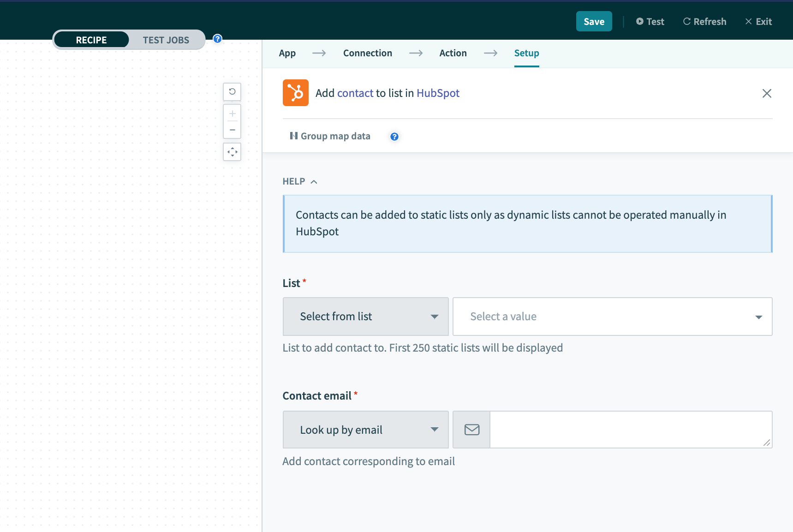Zoom out on the recipe canvas

point(232,129)
